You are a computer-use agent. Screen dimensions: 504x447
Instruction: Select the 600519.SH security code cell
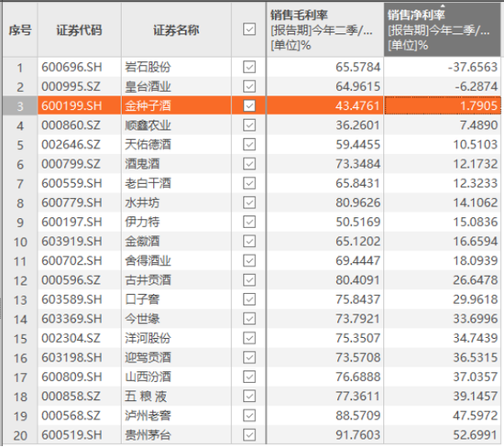tap(80, 435)
